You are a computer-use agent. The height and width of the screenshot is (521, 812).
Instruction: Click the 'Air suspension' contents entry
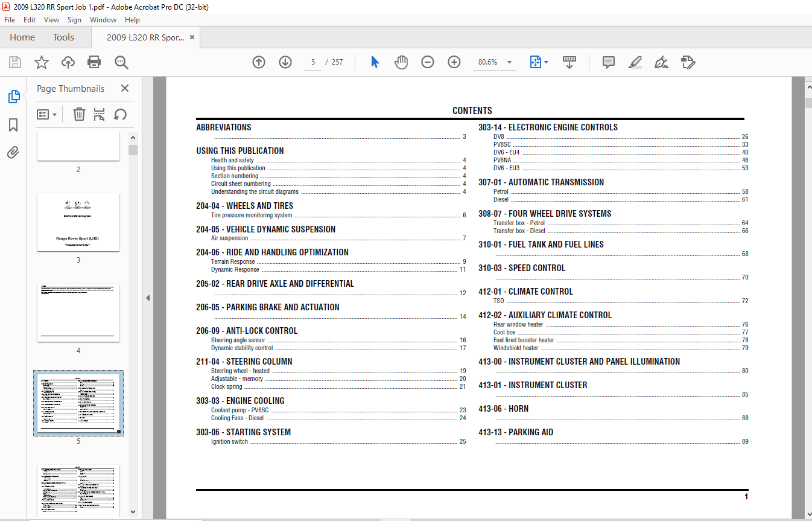coord(229,238)
